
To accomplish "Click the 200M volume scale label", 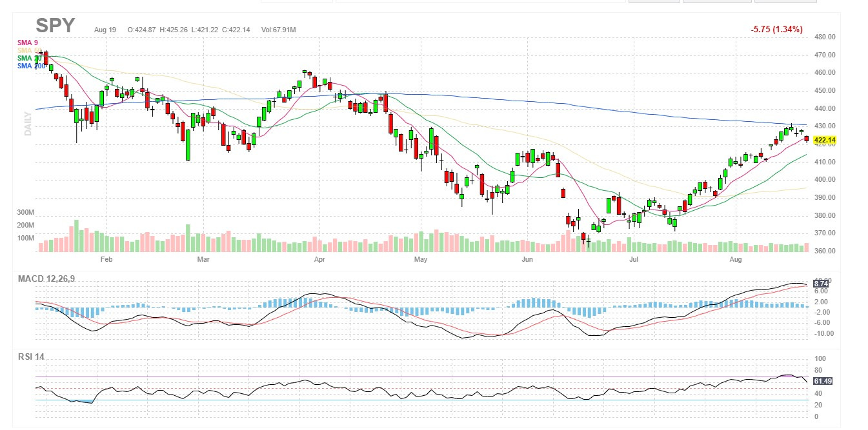I will 26,225.
